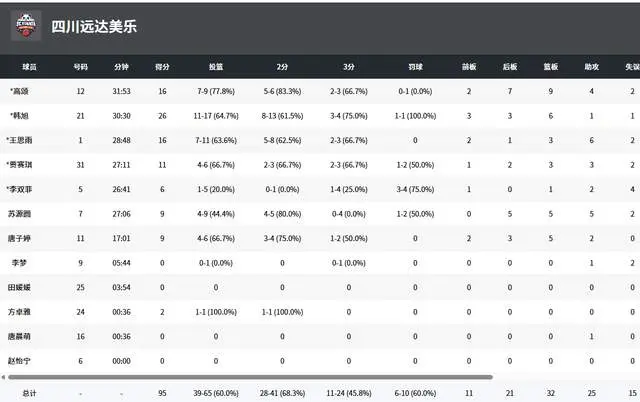640x402 pixels.
Task: Select player 王思雨
Action: coord(28,140)
